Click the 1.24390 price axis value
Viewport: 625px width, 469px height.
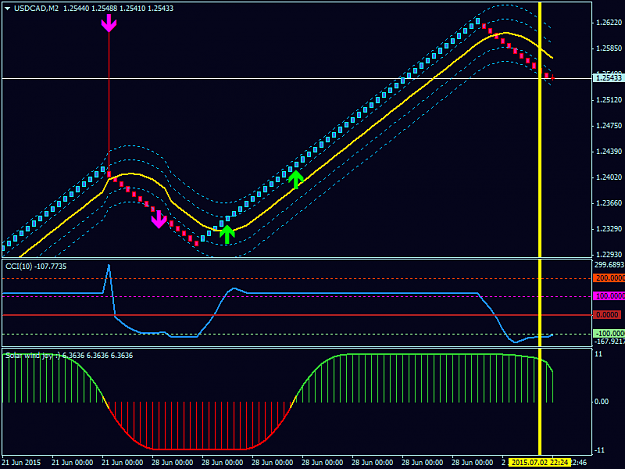click(x=609, y=152)
